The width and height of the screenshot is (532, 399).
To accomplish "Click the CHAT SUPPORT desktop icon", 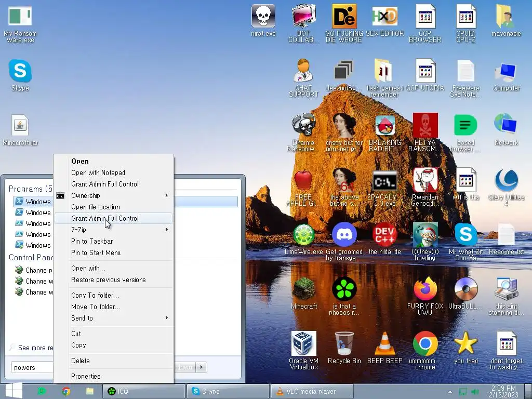I will 303,71.
